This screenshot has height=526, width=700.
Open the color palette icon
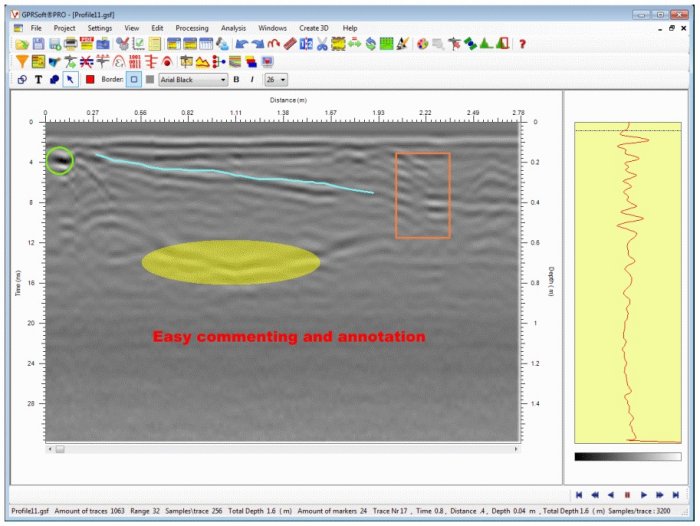coord(423,45)
